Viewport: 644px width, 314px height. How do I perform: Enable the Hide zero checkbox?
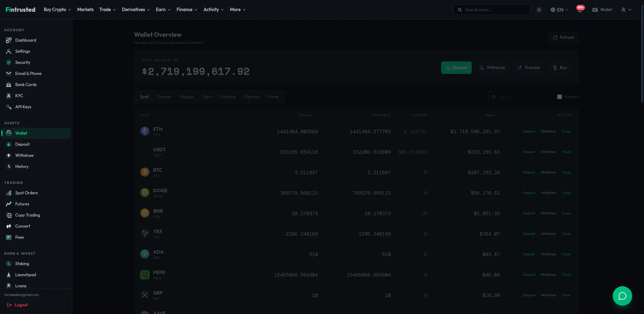tap(560, 97)
